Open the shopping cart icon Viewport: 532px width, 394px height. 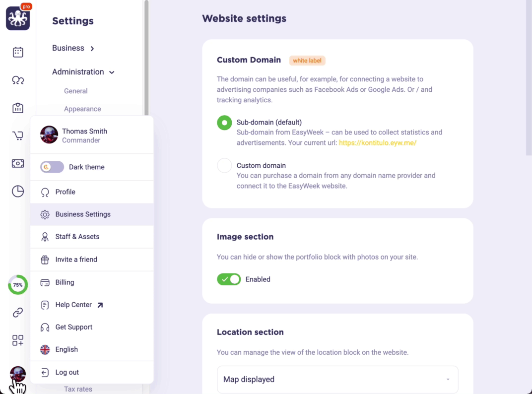(18, 135)
